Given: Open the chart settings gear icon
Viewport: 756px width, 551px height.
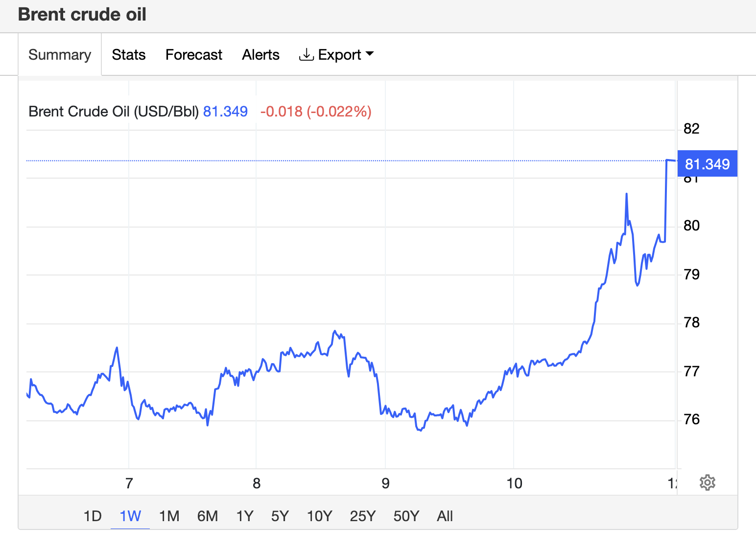Looking at the screenshot, I should [707, 482].
